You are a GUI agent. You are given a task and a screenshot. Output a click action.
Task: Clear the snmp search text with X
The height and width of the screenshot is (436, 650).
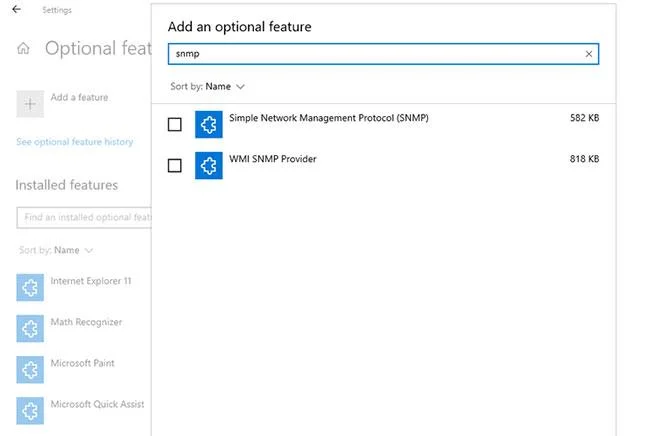click(x=589, y=54)
